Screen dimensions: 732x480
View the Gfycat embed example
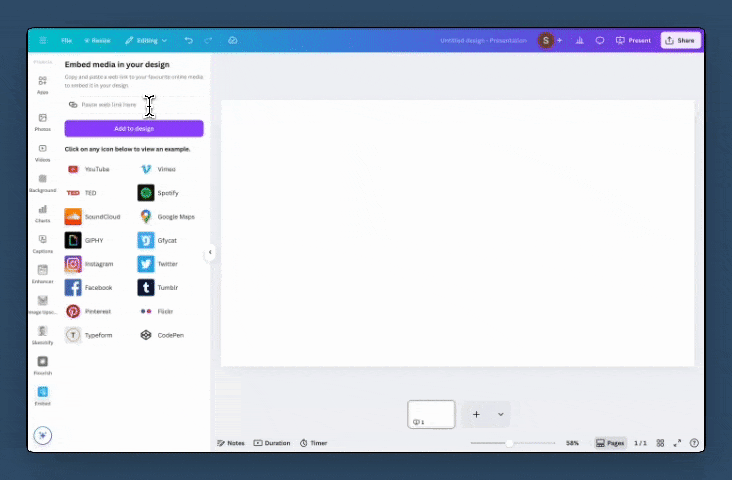(x=157, y=240)
